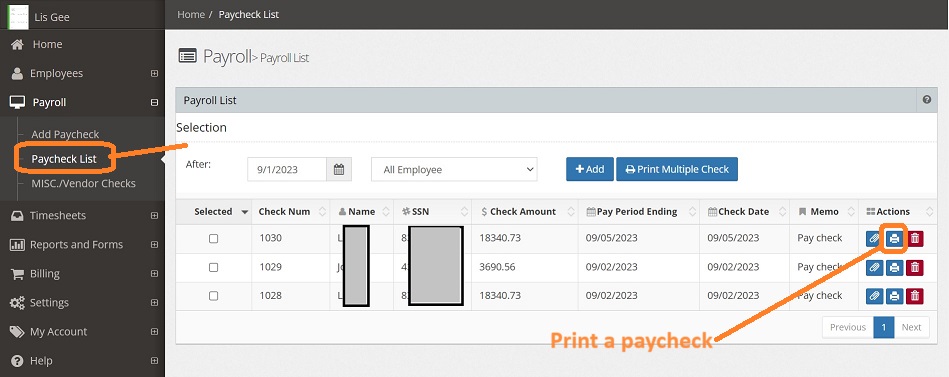Open Add Paycheck submenu item
This screenshot has height=377, width=949.
[x=65, y=134]
